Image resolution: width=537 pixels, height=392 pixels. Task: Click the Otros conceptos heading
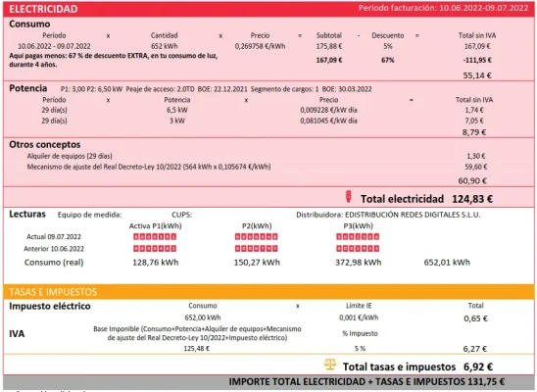pyautogui.click(x=45, y=144)
